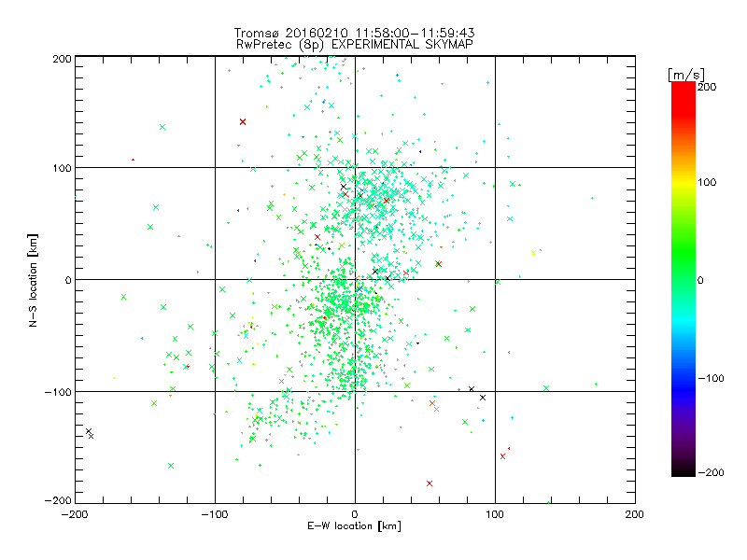
Task: Click the orange X marker just below the -100 km line
Action: point(432,403)
